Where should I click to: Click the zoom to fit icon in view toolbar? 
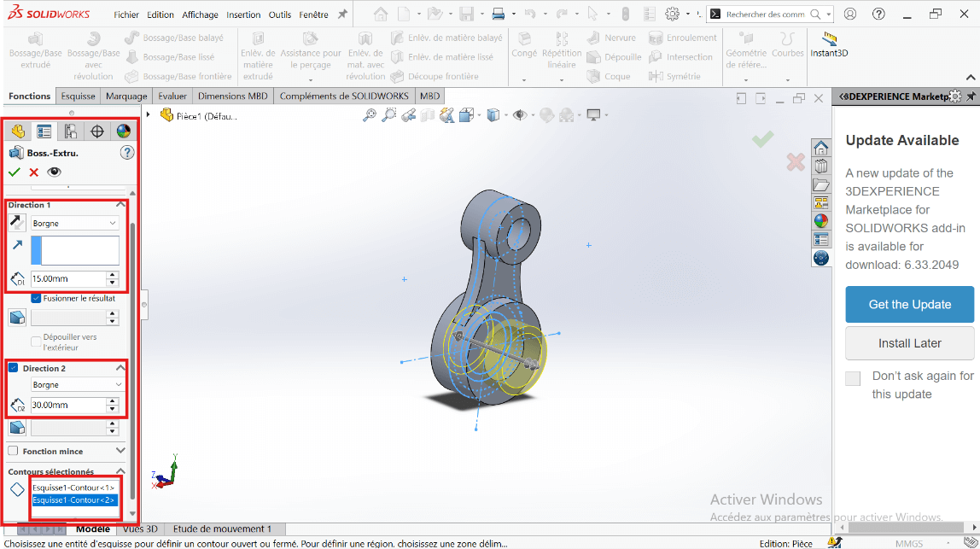(x=370, y=115)
